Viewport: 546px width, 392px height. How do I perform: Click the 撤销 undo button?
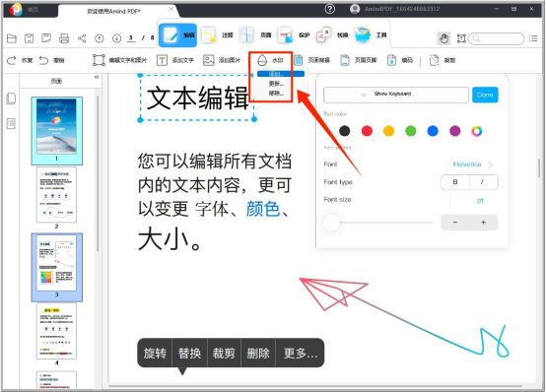coord(51,60)
